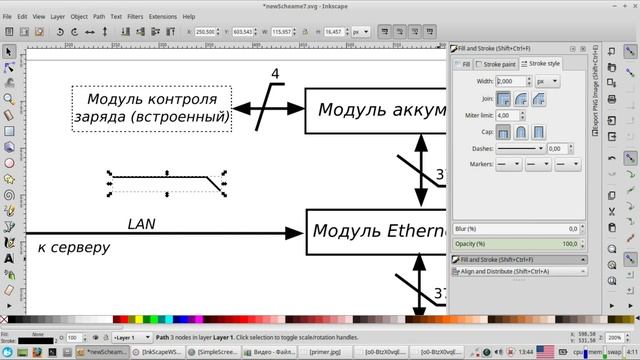Image resolution: width=640 pixels, height=360 pixels.
Task: Raise selection to top
Action: tap(171, 32)
